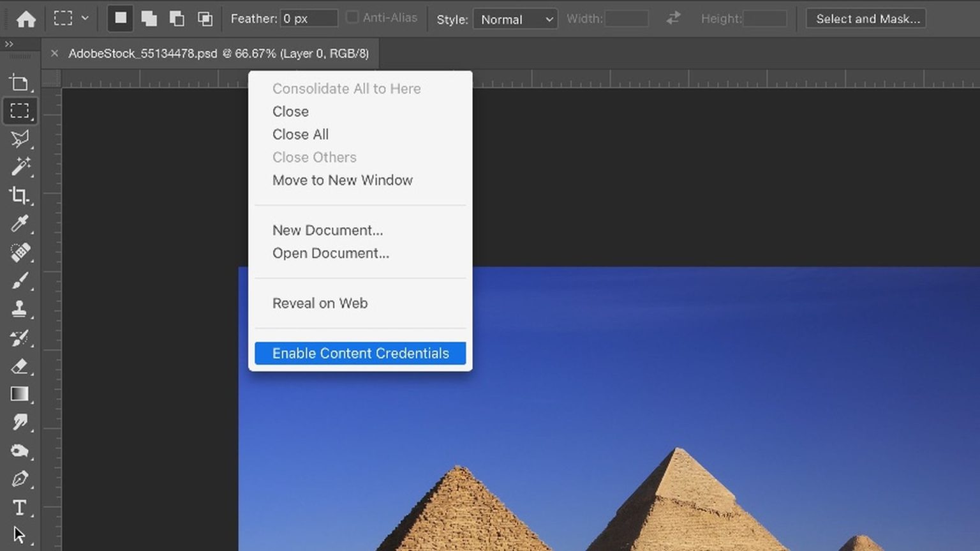Enable Add to Selection mode
The image size is (980, 551).
point(149,18)
